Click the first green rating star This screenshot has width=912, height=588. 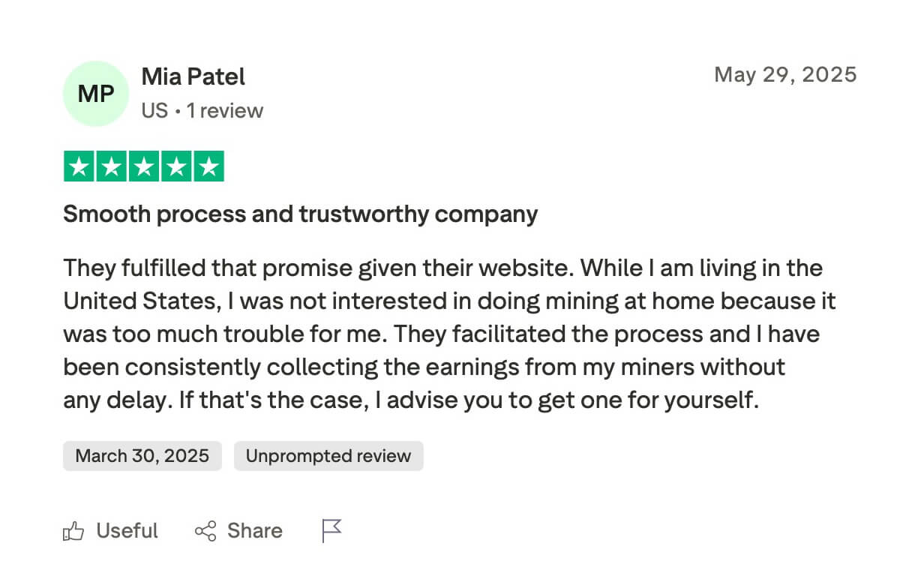pos(79,166)
